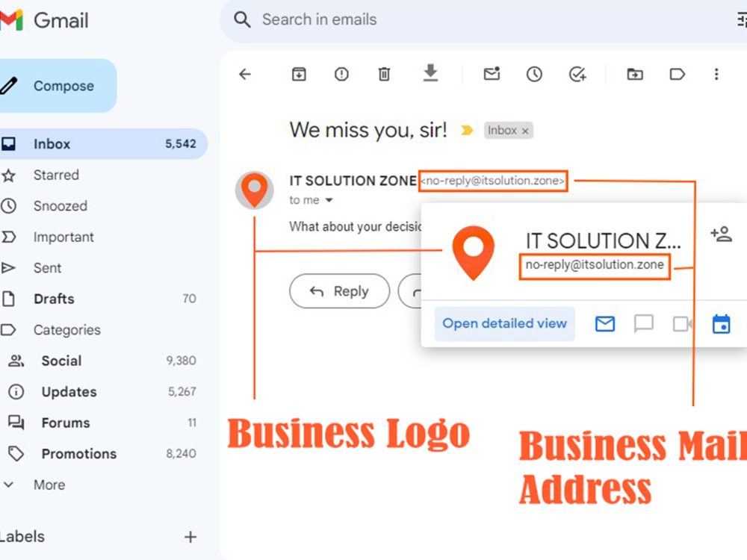Move email to a folder
This screenshot has width=747, height=560.
pos(634,74)
